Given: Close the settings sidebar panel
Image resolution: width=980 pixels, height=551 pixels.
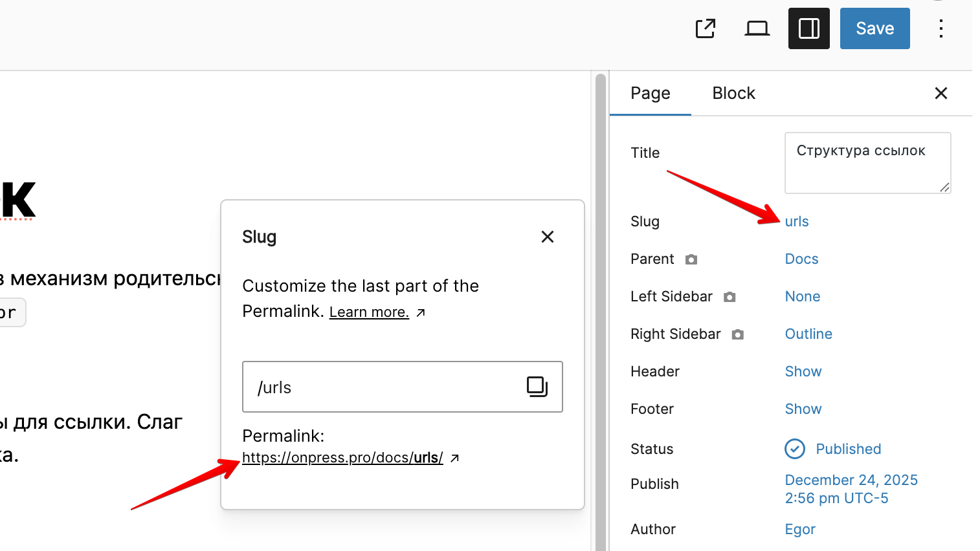Looking at the screenshot, I should [x=941, y=93].
